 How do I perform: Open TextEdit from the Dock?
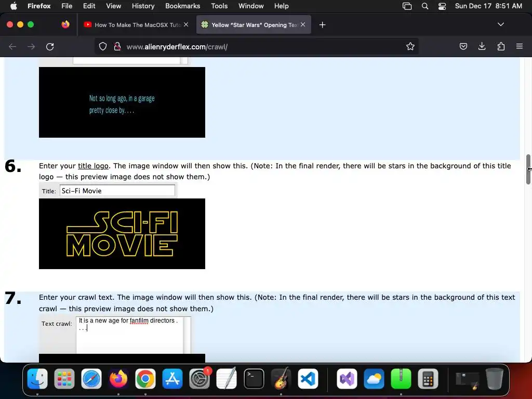227,379
